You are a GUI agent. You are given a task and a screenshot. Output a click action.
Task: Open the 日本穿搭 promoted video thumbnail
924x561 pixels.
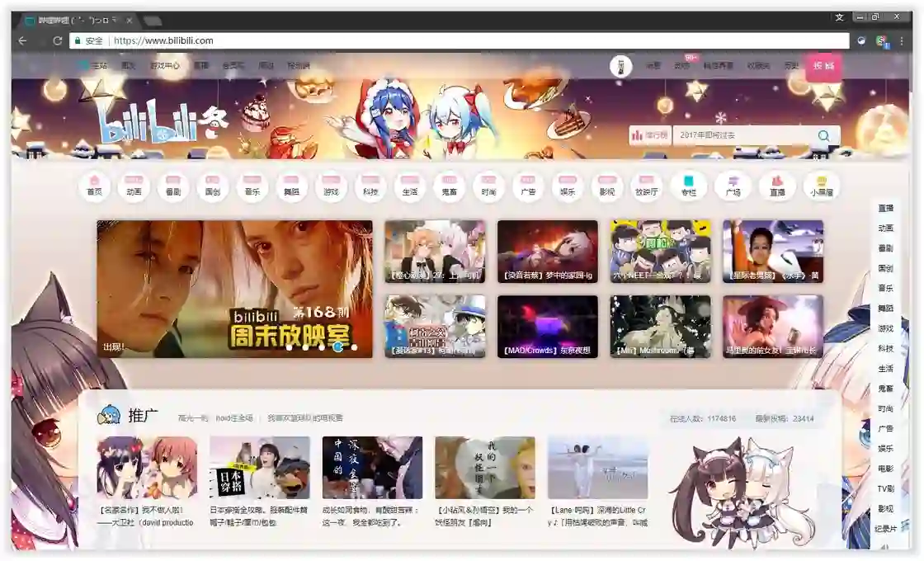pos(260,467)
